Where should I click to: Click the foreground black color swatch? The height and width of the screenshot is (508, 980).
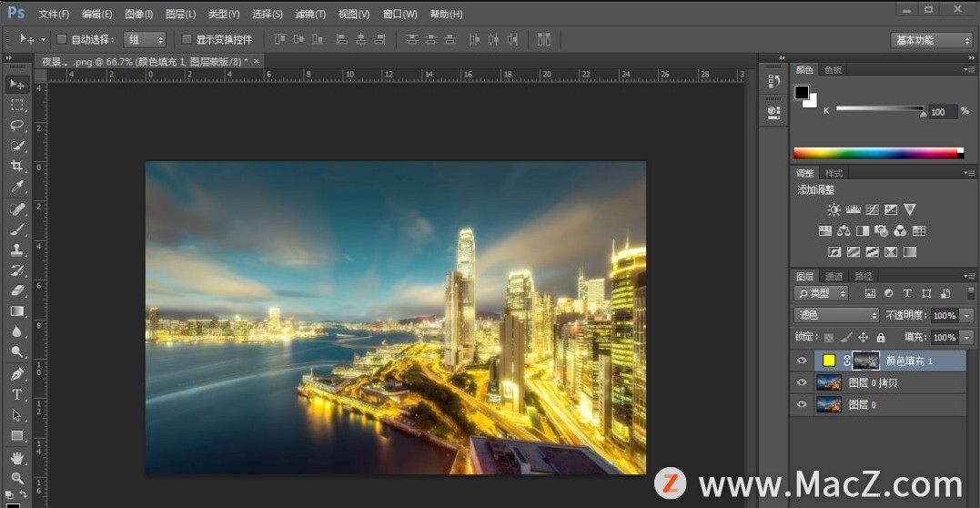tap(802, 93)
